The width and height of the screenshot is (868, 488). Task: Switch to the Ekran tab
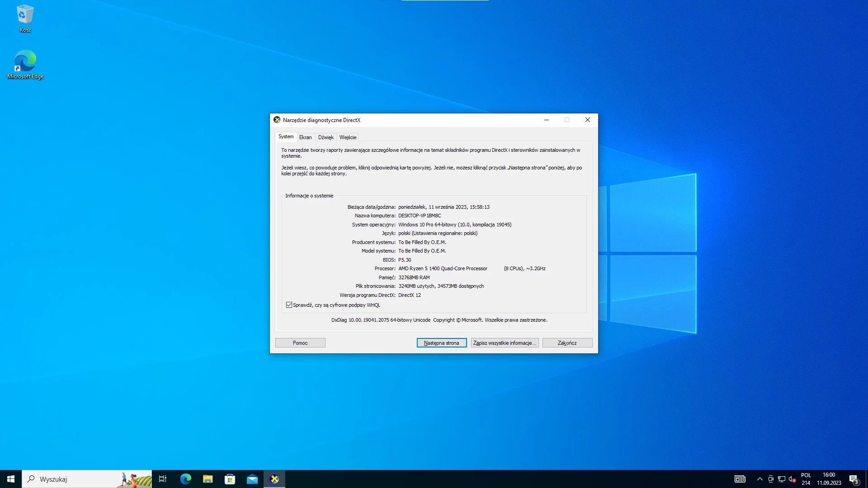pyautogui.click(x=305, y=137)
